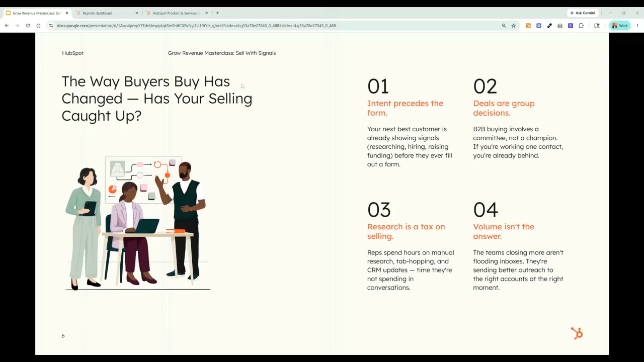The image size is (644, 362).
Task: Click the "HubSpot" text in slide header
Action: click(73, 53)
